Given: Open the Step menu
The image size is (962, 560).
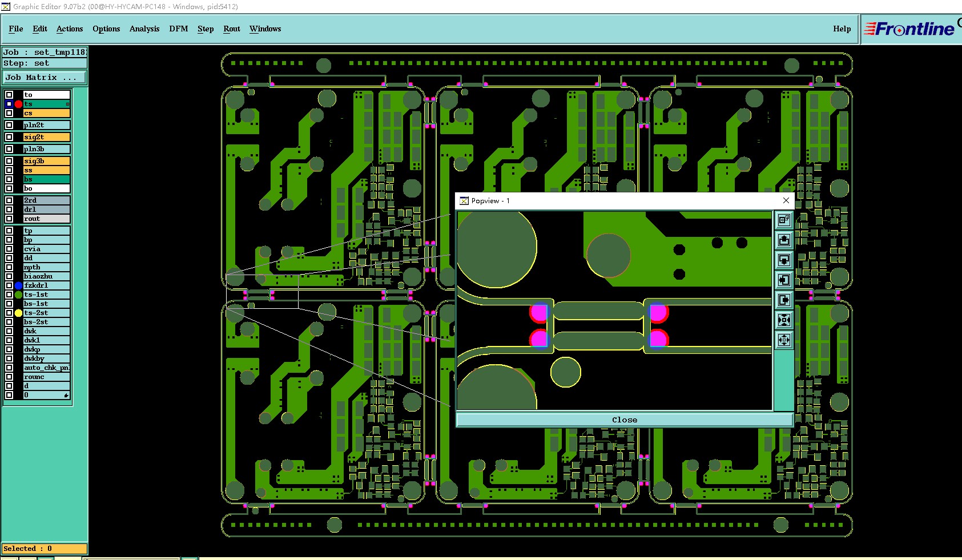Looking at the screenshot, I should 206,29.
